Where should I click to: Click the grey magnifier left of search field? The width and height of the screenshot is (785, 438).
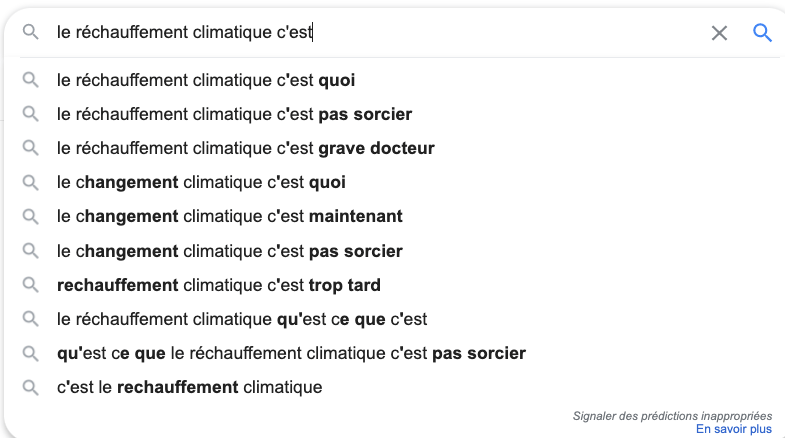pos(31,33)
